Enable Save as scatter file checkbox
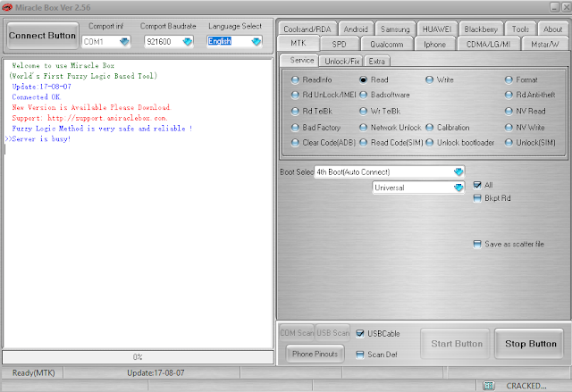 coord(477,244)
